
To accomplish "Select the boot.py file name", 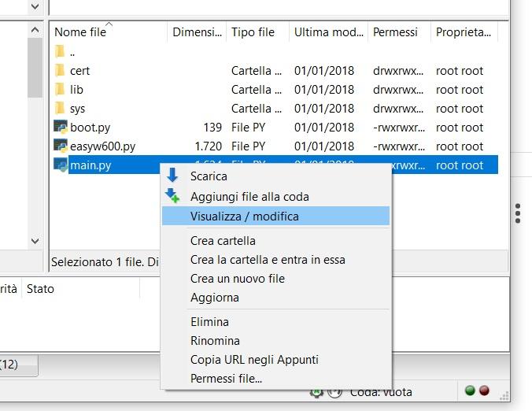I will 91,128.
